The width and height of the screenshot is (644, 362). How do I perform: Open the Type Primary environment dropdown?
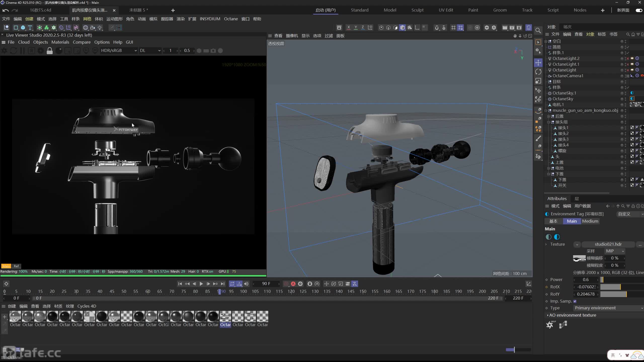[609, 308]
